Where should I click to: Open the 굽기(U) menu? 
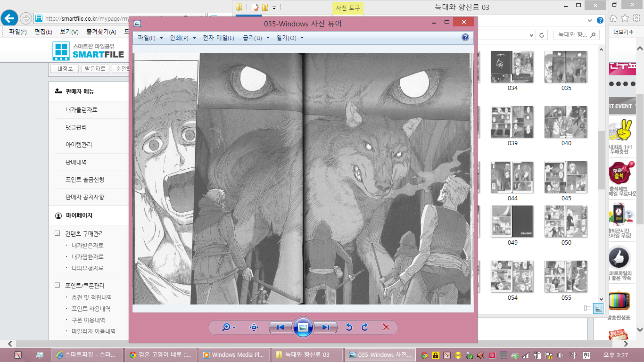(x=256, y=38)
